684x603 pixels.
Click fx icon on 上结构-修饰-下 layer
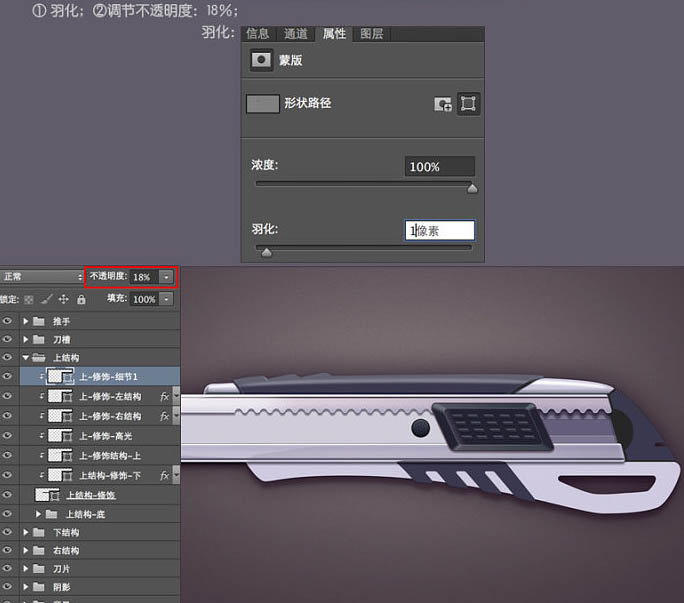[164, 475]
